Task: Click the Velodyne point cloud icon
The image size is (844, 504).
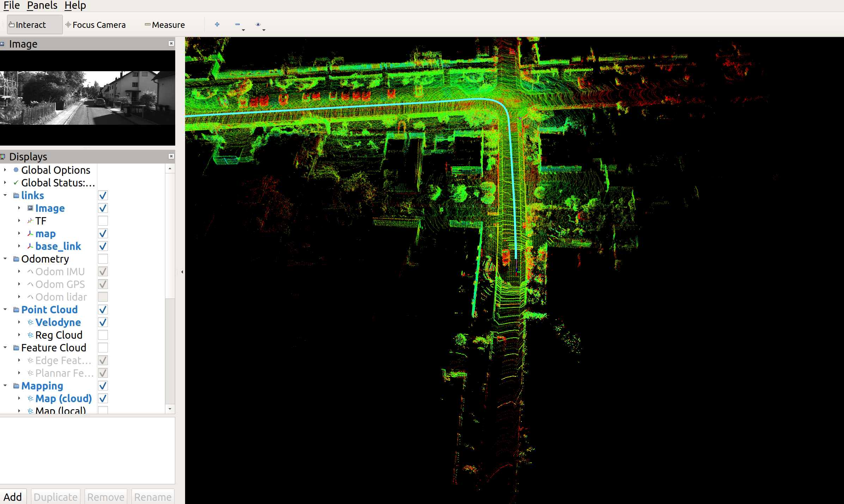Action: (x=30, y=322)
